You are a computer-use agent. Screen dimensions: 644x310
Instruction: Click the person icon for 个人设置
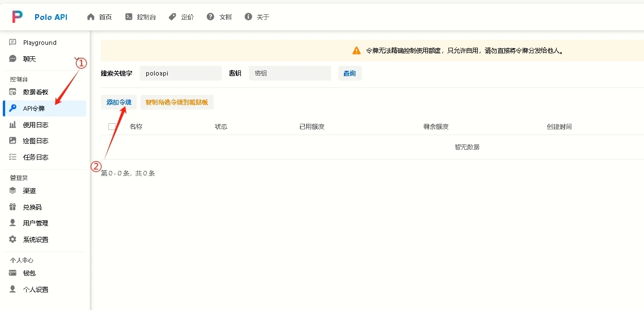[x=12, y=289]
